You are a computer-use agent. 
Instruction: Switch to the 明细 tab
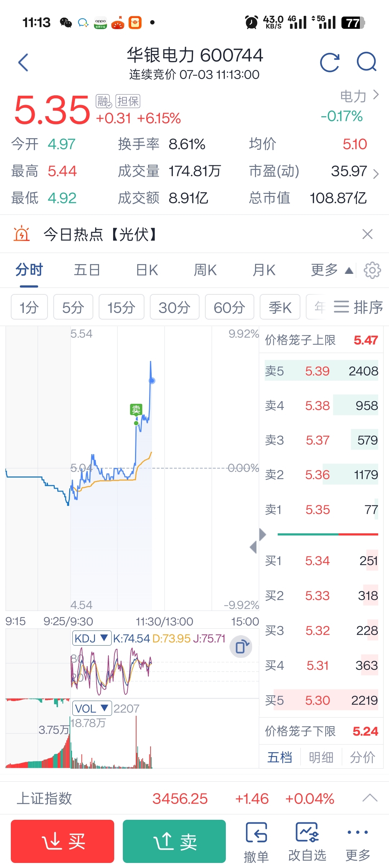[321, 758]
